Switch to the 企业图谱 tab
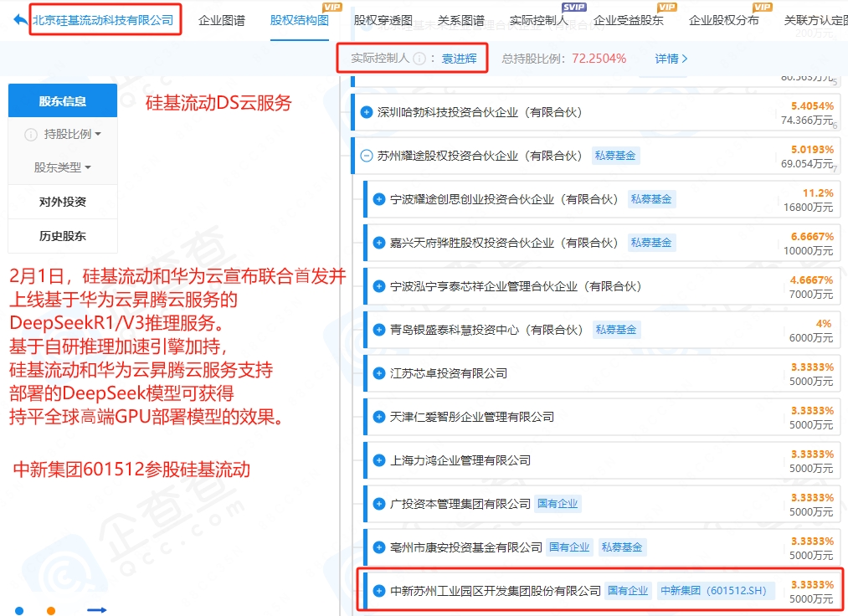 pos(221,21)
